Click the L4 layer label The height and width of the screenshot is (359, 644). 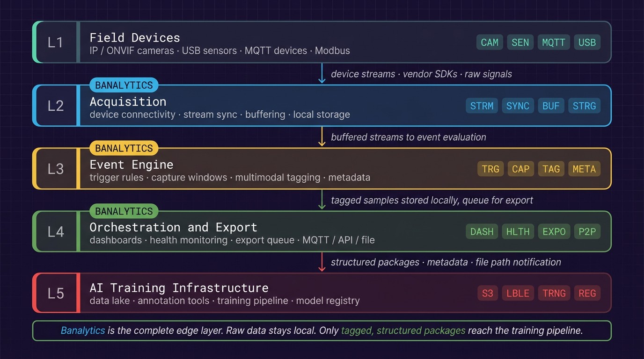click(56, 231)
